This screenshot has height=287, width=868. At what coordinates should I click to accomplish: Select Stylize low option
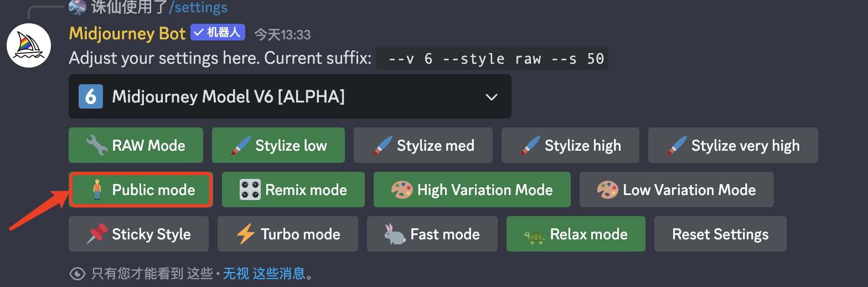point(278,145)
